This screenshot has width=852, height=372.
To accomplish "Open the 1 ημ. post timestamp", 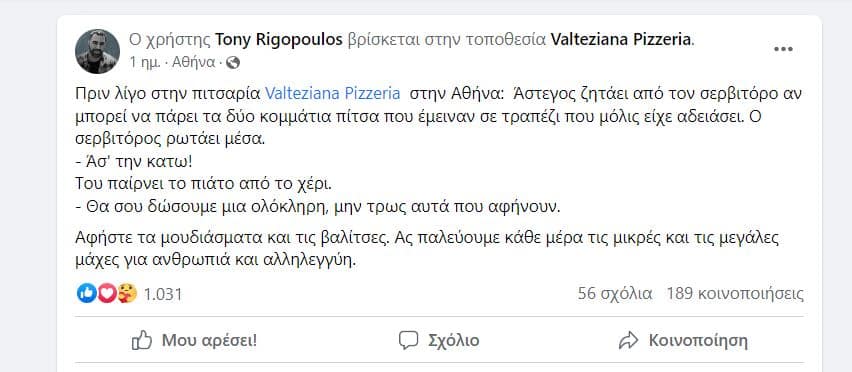I will [x=145, y=63].
